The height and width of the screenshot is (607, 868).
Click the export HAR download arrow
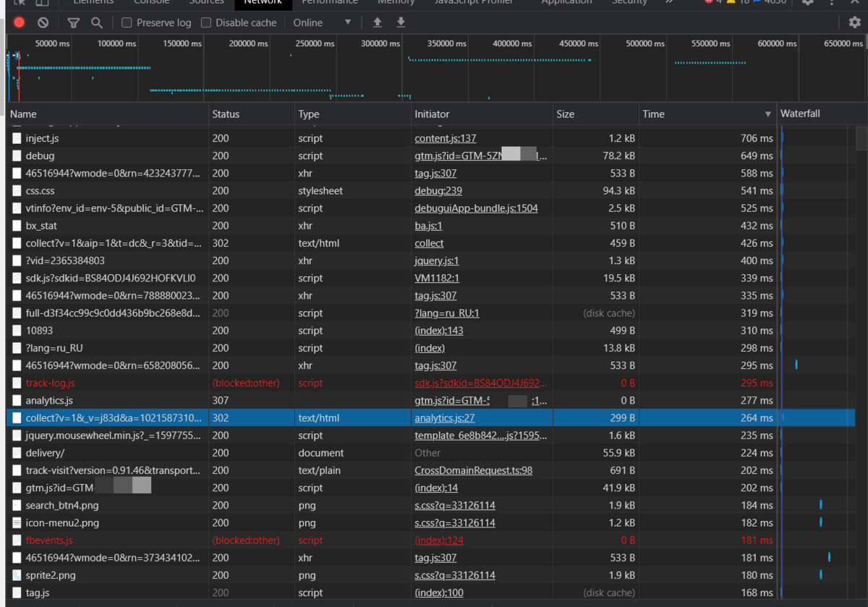401,22
